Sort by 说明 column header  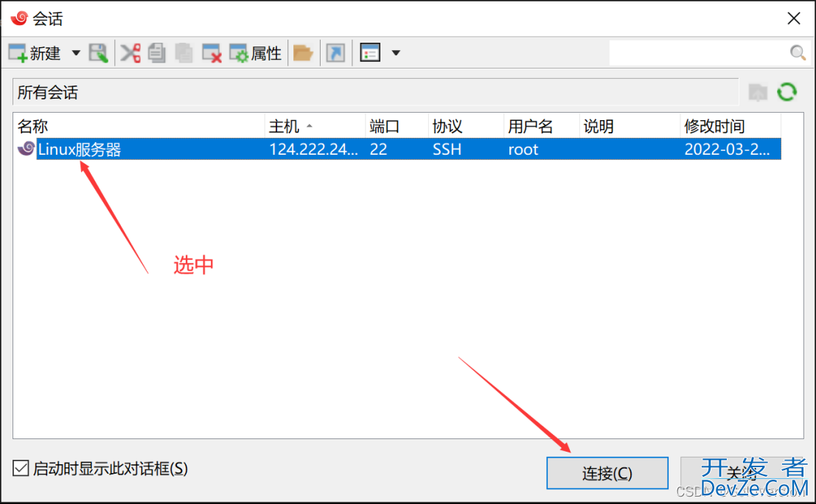630,127
